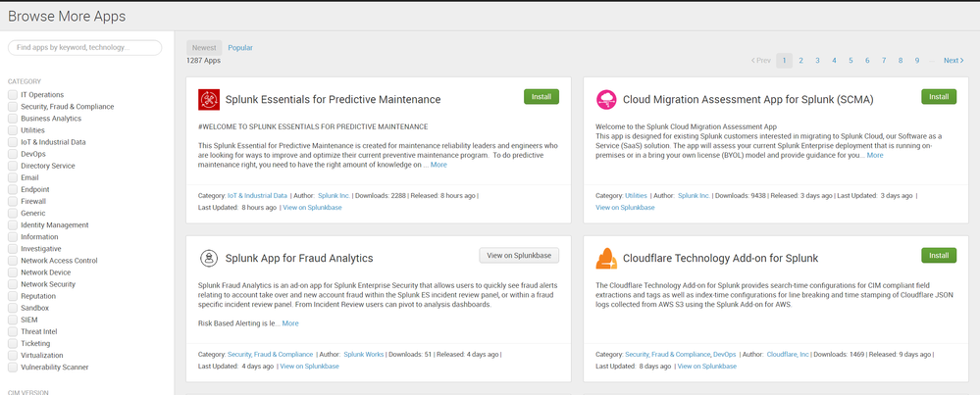Jump to page 9 of results
The image size is (980, 395).
pyautogui.click(x=917, y=61)
